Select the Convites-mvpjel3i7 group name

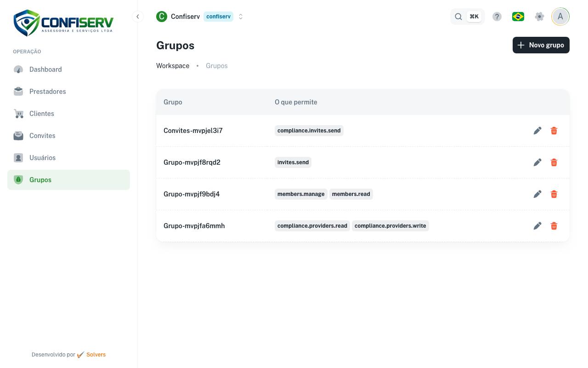(193, 131)
